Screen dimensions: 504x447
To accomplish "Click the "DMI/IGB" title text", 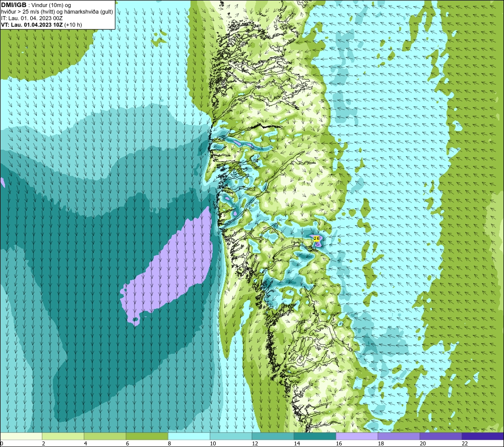I will [14, 5].
